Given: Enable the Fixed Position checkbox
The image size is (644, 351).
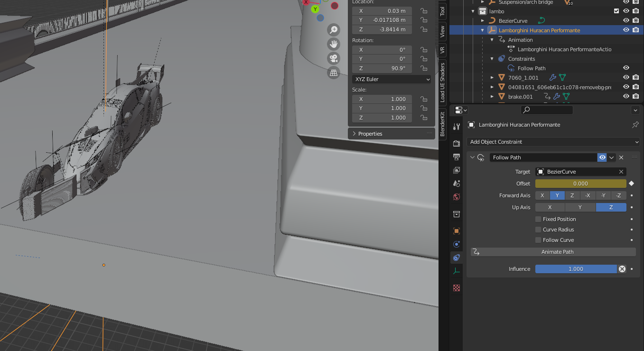Looking at the screenshot, I should 538,219.
